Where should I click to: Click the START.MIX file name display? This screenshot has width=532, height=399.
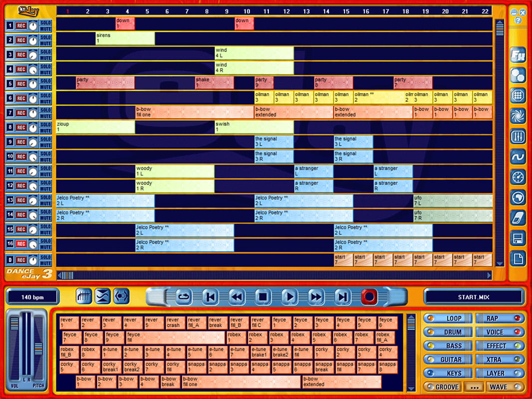coord(474,297)
